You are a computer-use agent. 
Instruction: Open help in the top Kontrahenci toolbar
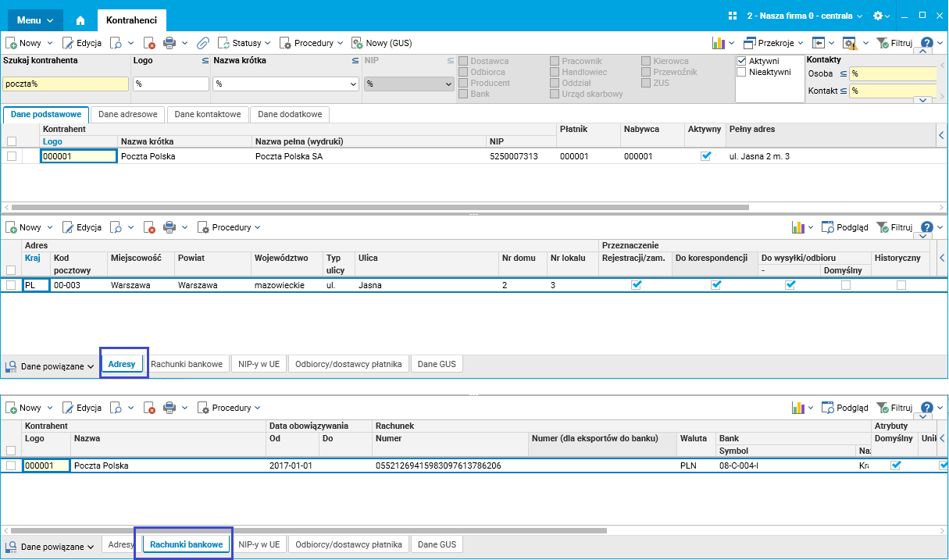point(927,43)
